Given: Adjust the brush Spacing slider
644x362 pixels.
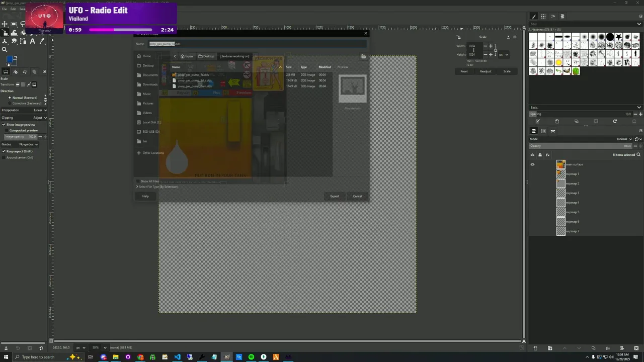Looking at the screenshot, I should coord(581,114).
